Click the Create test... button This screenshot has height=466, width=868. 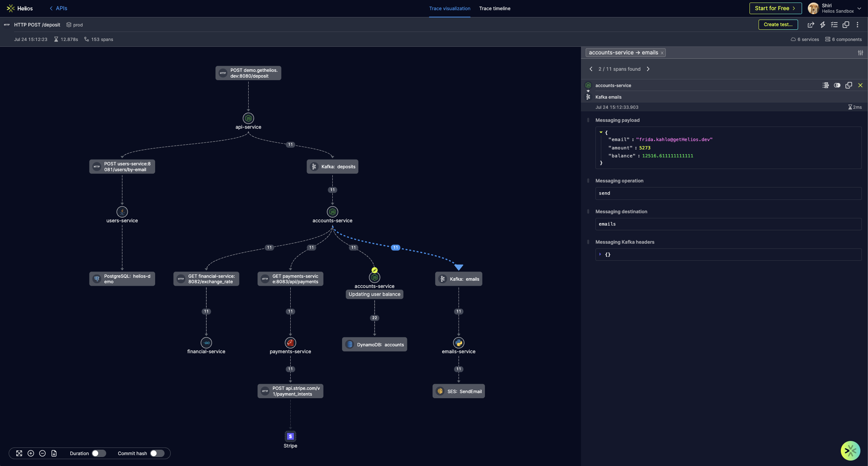pos(778,25)
